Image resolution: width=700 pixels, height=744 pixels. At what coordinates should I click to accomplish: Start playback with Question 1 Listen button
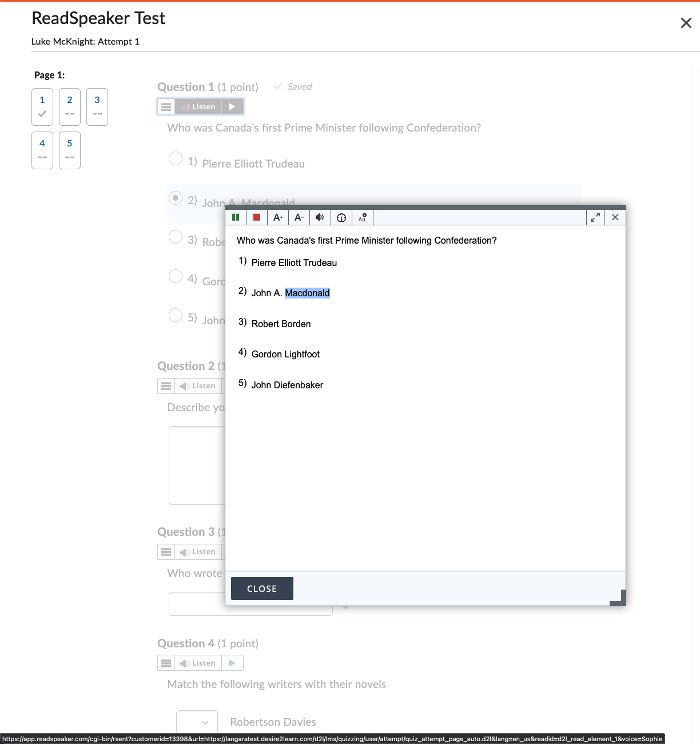tap(200, 106)
